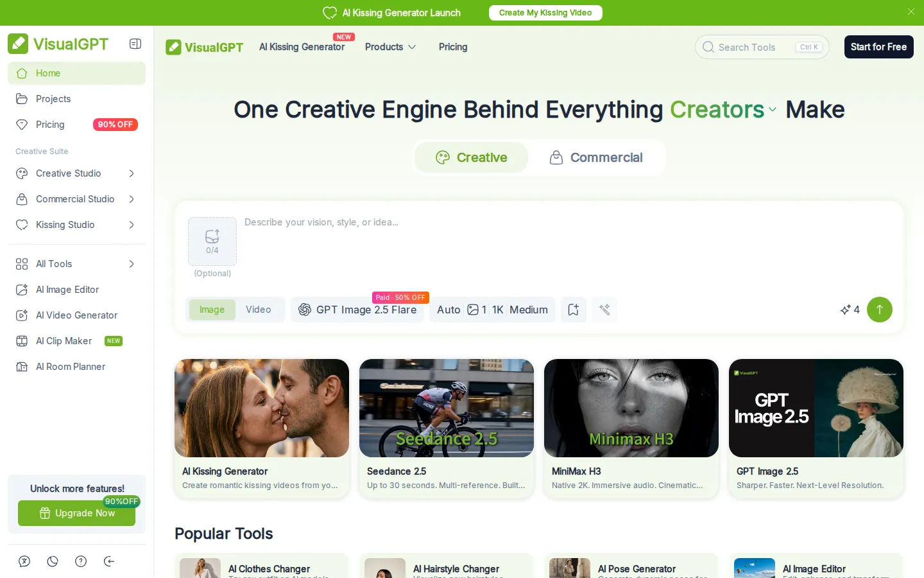Submit the prompt with the green arrow button
Viewport: 924px width, 578px height.
[x=880, y=310]
